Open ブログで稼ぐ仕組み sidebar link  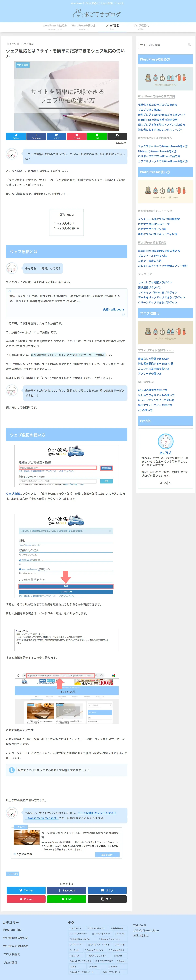(150, 110)
